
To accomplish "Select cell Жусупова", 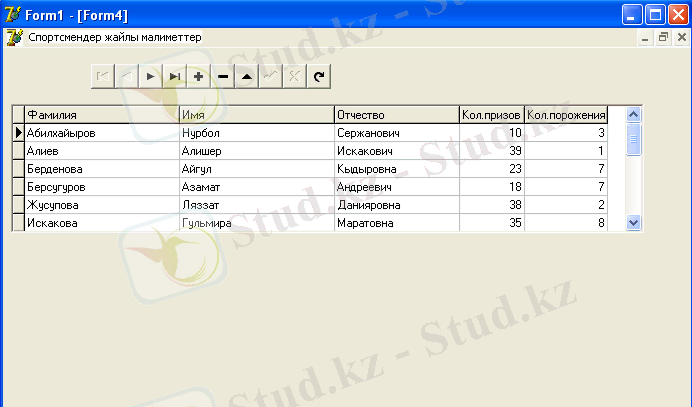I will click(x=102, y=205).
